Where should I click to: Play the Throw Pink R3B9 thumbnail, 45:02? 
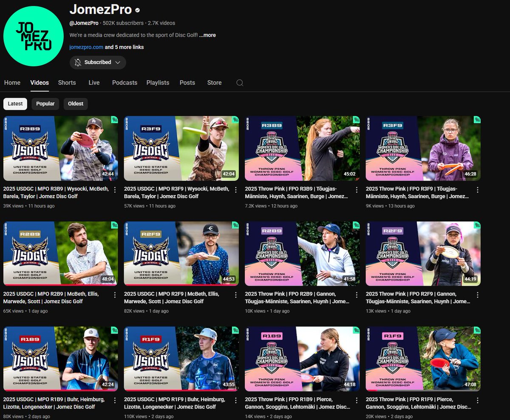point(302,148)
